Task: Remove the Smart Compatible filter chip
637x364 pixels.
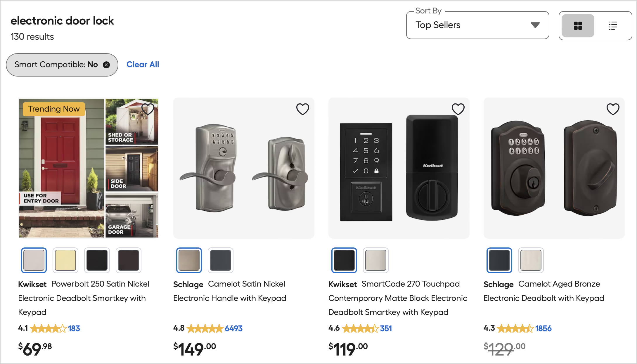Action: [x=106, y=65]
